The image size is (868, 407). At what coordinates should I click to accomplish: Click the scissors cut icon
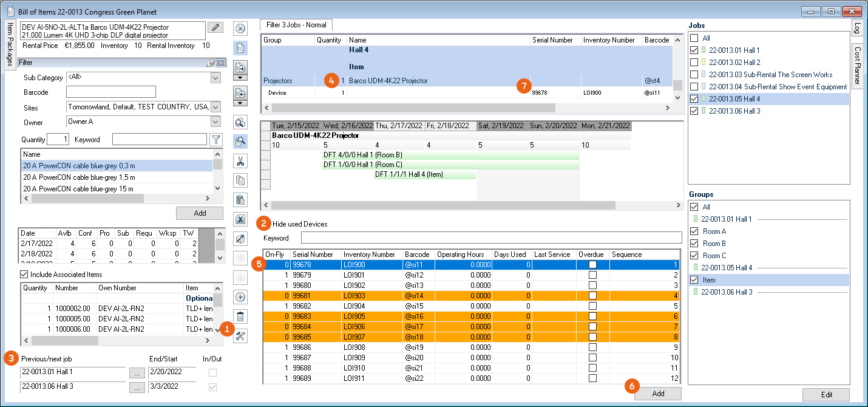(x=240, y=161)
